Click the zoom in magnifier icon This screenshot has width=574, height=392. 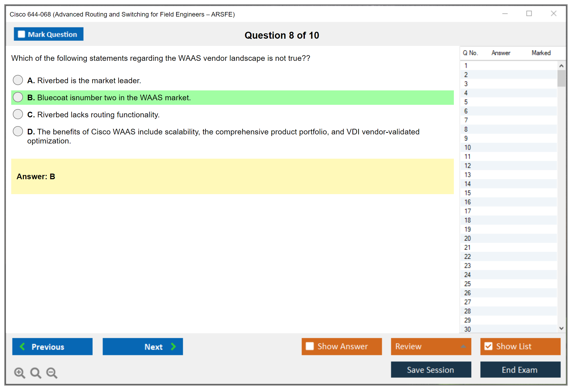(19, 373)
